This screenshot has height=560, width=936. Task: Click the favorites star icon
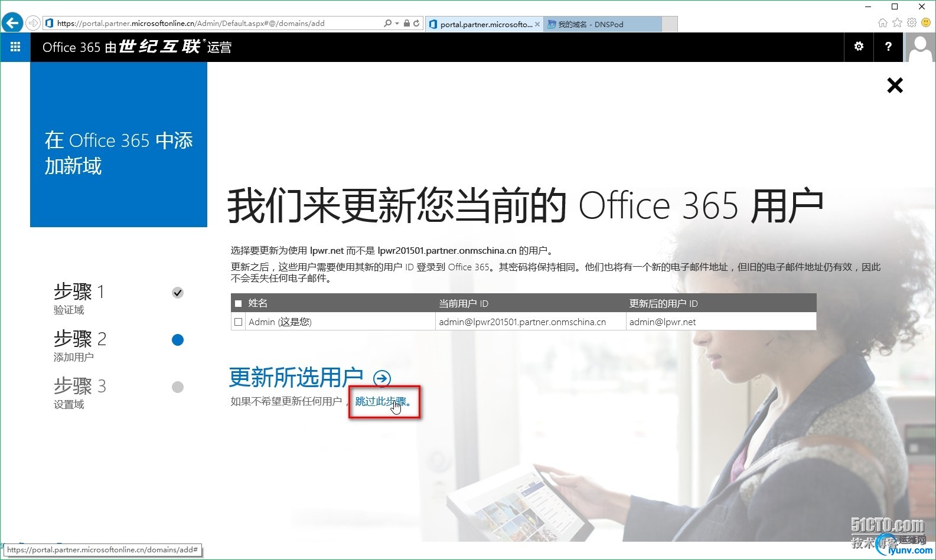coord(897,23)
